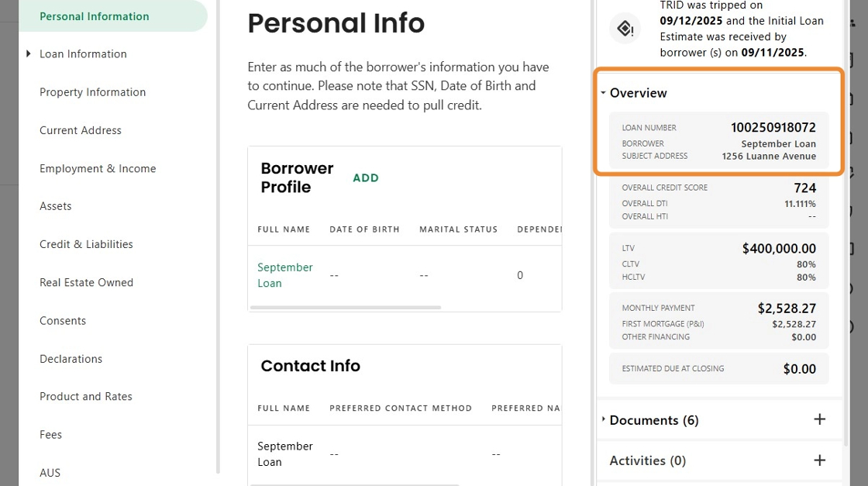Open the AUS section in the sidebar
Viewport: 868px width, 486px height.
[50, 473]
